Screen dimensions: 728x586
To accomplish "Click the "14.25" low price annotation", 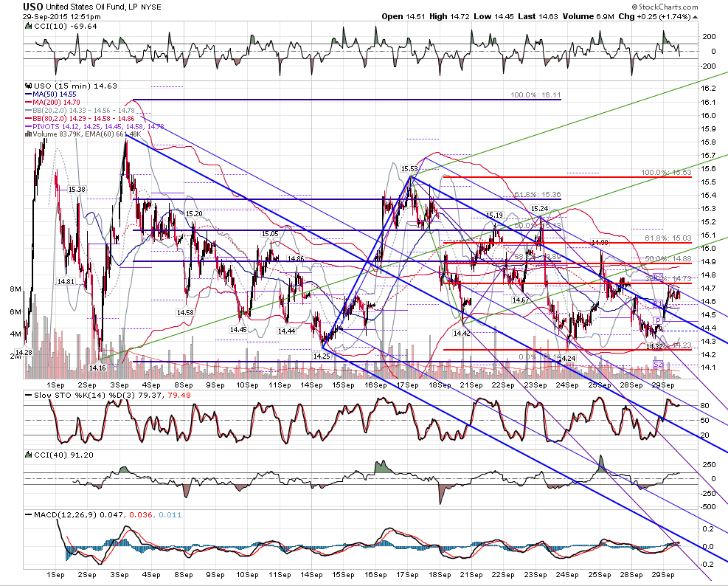I will (x=322, y=356).
